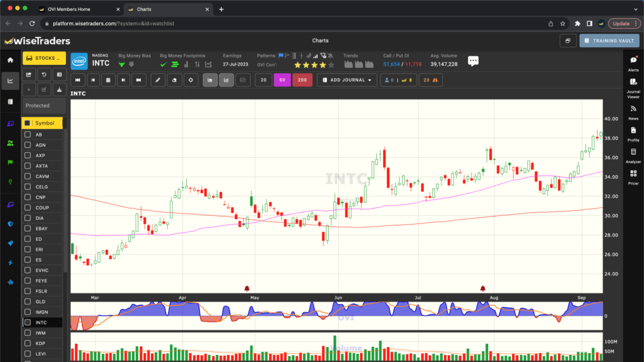The image size is (644, 362).
Task: Select COUP in the symbol list
Action: click(x=42, y=208)
